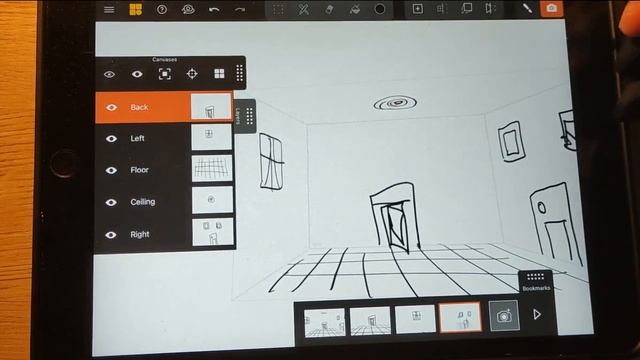Tap the frame-canvas focus icon
The width and height of the screenshot is (640, 360).
[164, 74]
